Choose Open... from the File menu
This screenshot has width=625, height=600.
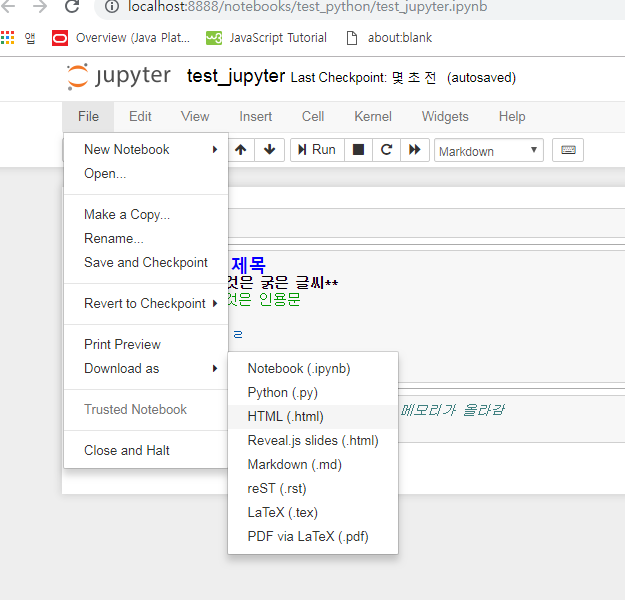click(x=146, y=174)
